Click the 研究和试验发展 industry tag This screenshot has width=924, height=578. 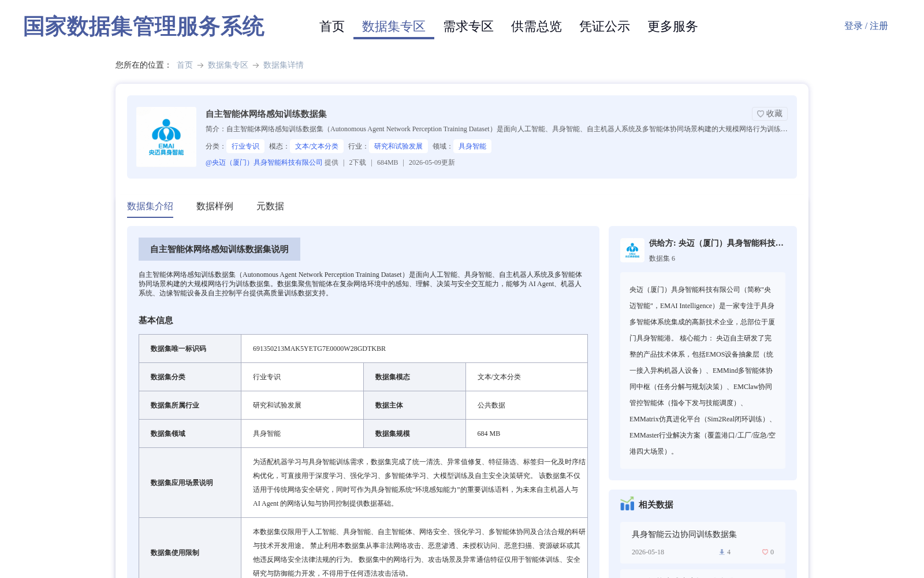pyautogui.click(x=398, y=146)
